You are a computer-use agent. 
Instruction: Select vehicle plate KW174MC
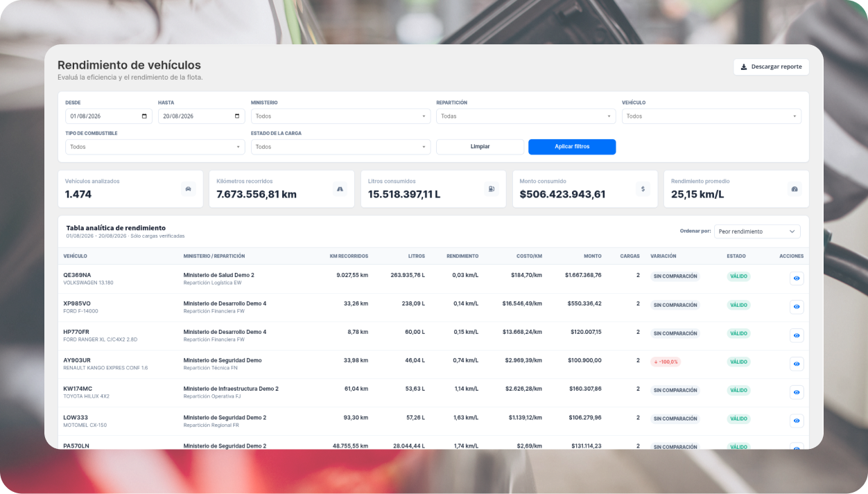(78, 389)
